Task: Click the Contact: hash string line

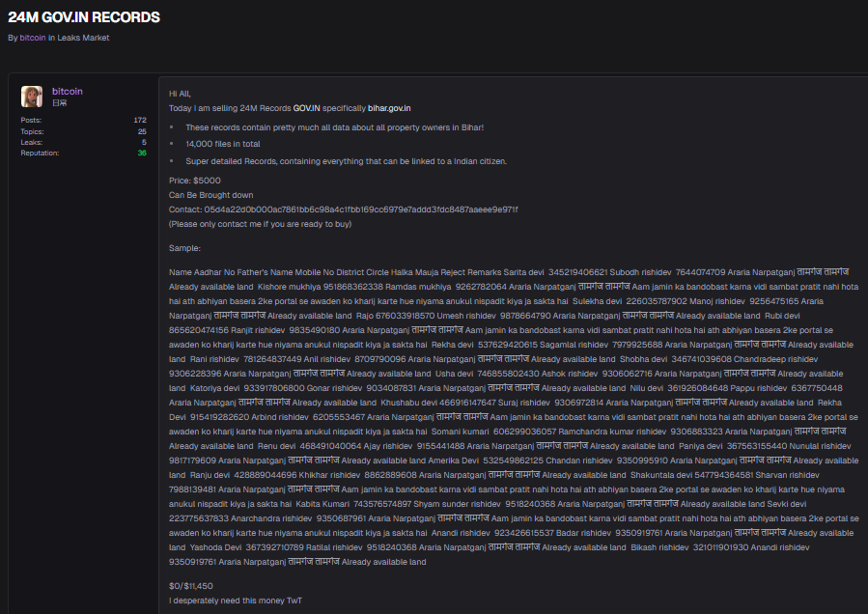Action: (x=343, y=209)
